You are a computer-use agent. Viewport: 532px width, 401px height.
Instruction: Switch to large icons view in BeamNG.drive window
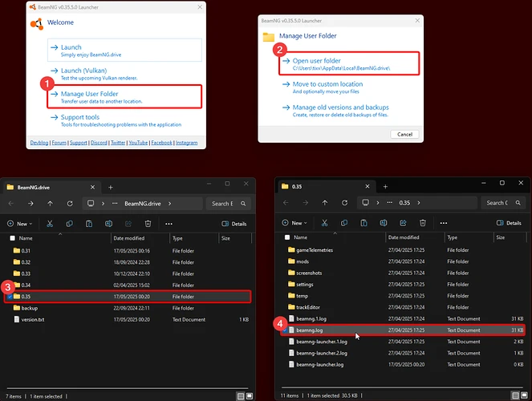pyautogui.click(x=250, y=396)
